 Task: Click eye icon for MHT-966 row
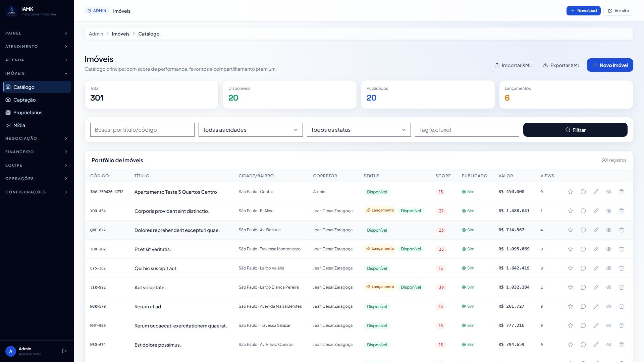pos(608,325)
